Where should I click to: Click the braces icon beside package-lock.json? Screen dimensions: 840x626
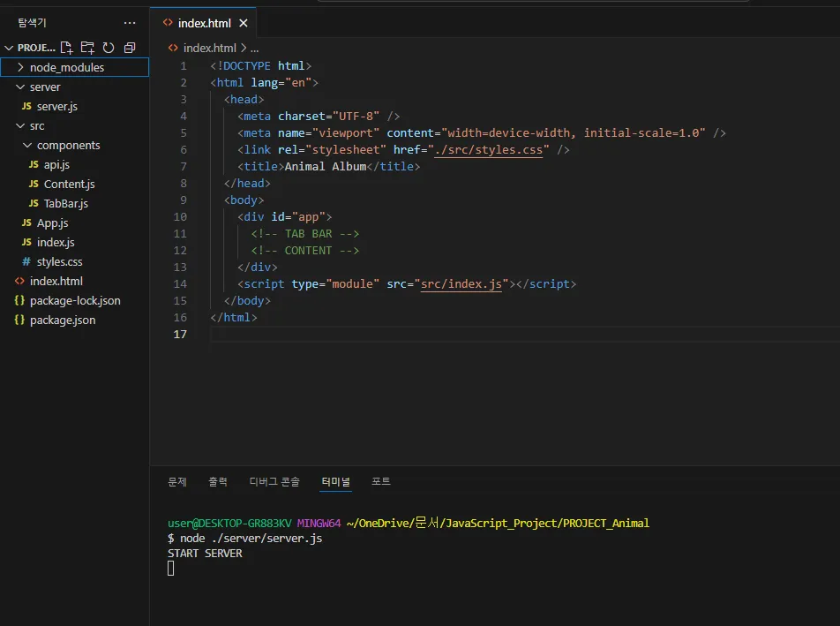pos(19,300)
